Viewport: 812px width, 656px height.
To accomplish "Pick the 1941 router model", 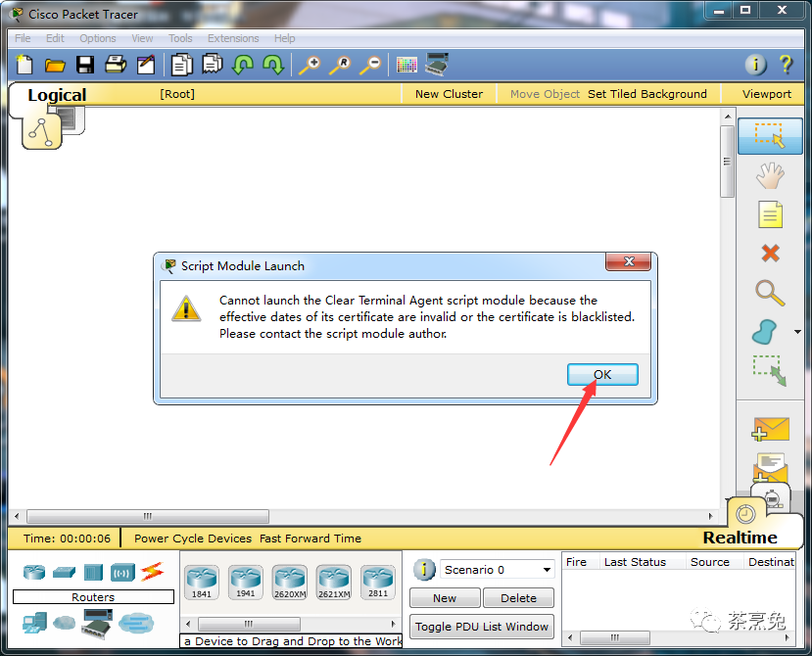I will pos(246,583).
